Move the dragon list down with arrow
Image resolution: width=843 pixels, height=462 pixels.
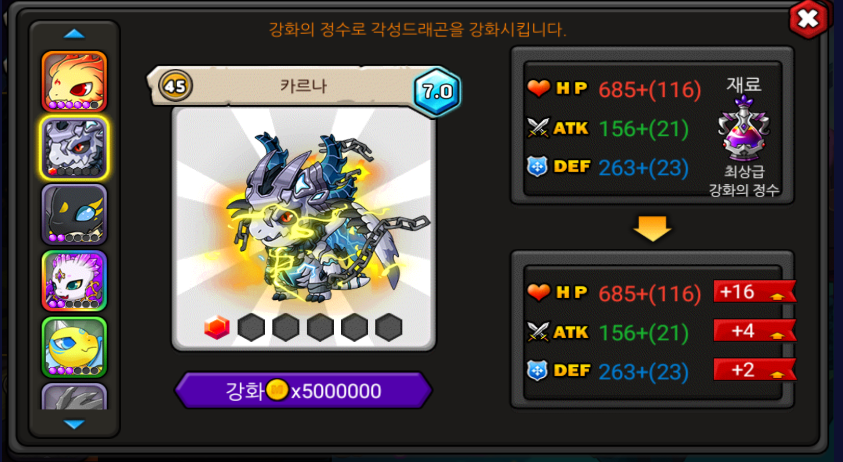point(74,424)
